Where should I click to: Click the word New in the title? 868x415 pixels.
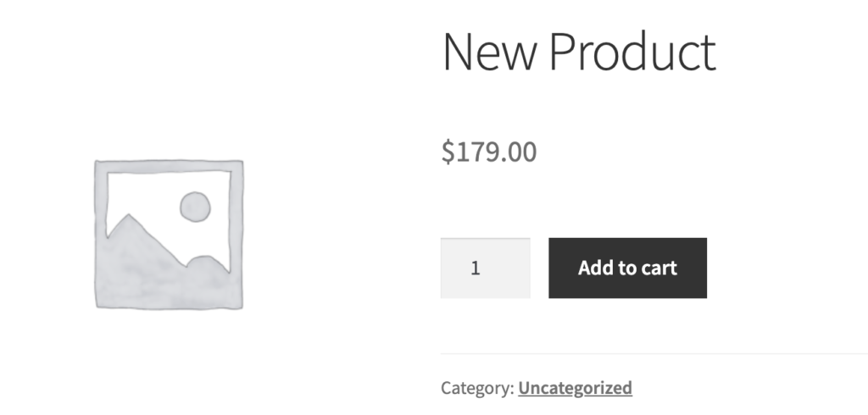point(489,52)
